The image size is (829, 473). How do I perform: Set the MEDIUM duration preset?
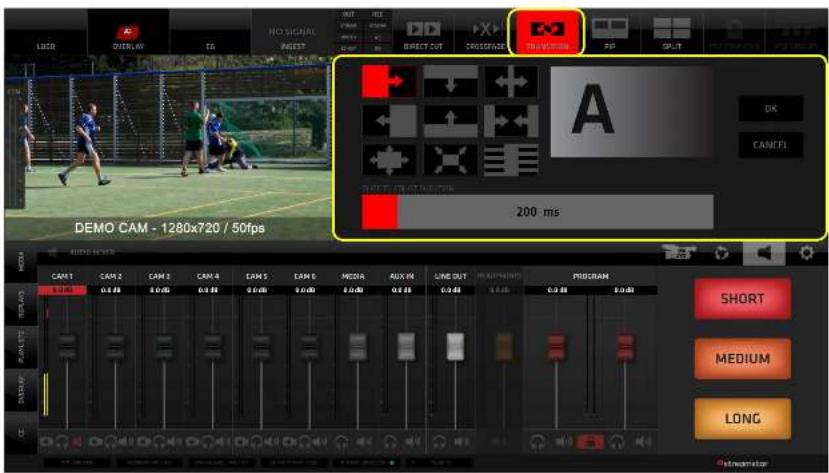click(x=742, y=359)
